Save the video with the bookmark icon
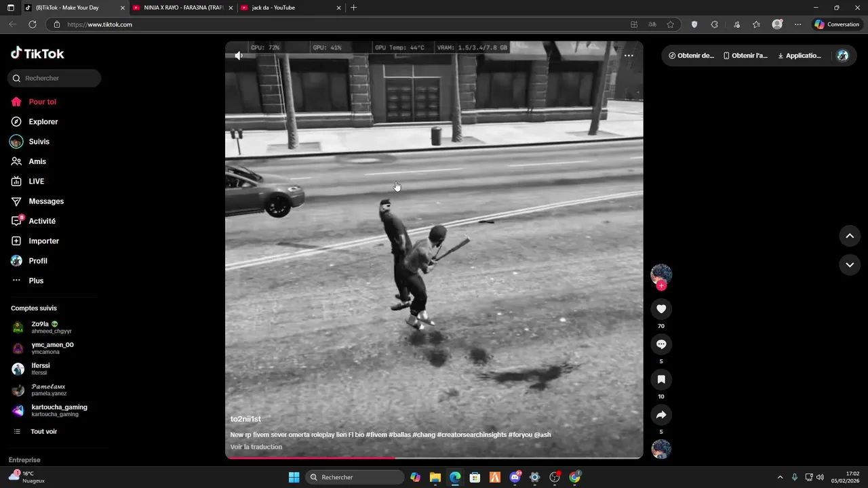This screenshot has height=488, width=868. click(x=661, y=380)
